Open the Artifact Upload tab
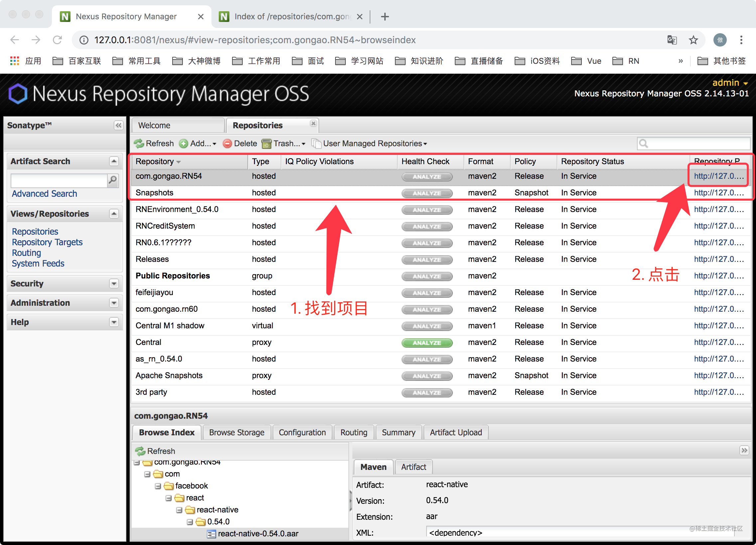 coord(456,432)
